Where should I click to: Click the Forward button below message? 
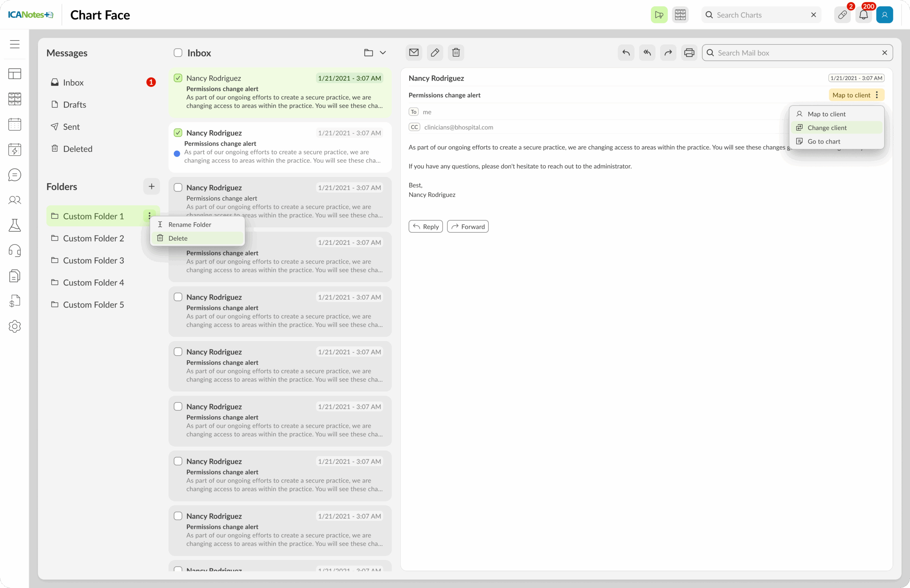467,227
